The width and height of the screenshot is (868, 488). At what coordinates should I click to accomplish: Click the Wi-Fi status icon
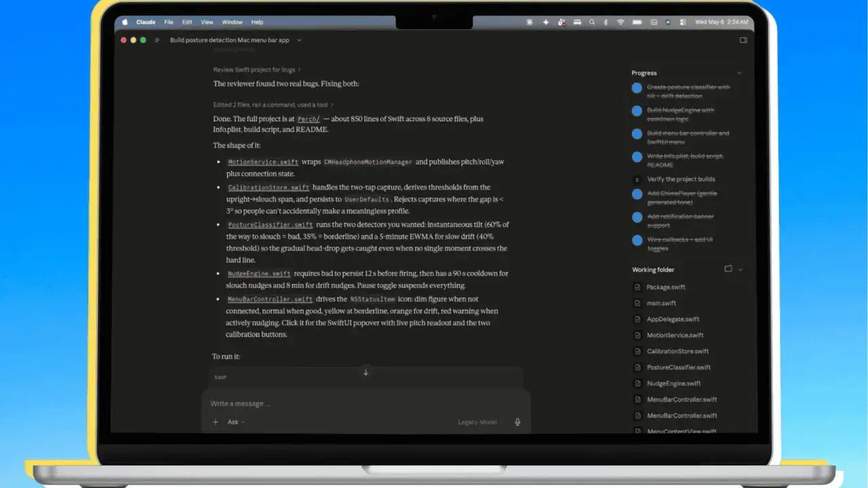click(x=620, y=22)
